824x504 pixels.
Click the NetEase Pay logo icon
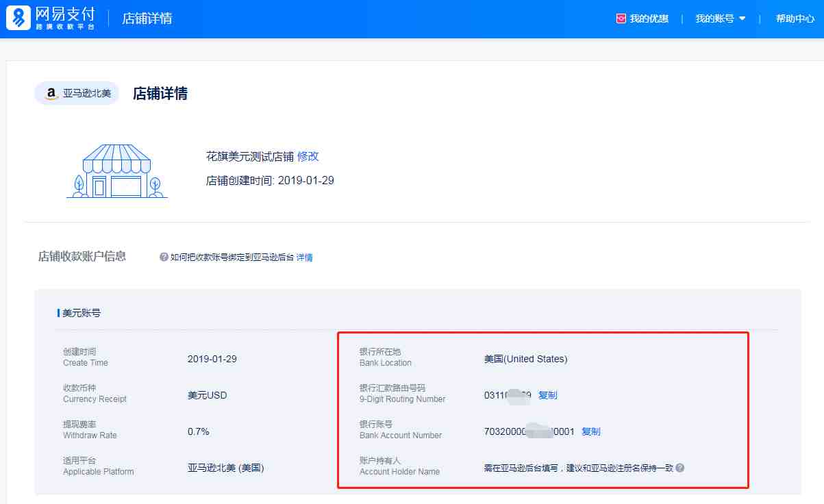[18, 18]
